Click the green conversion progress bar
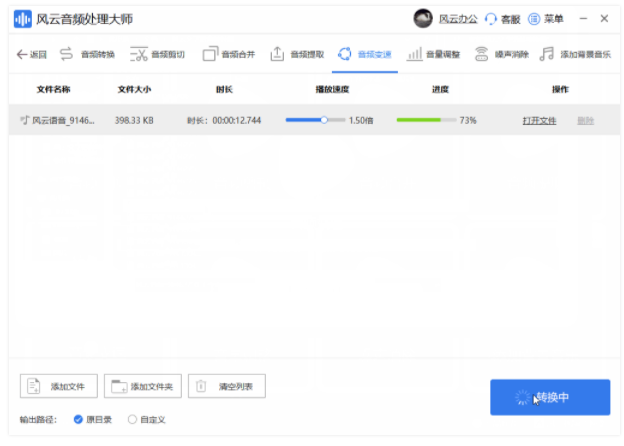624x446 pixels. 426,120
